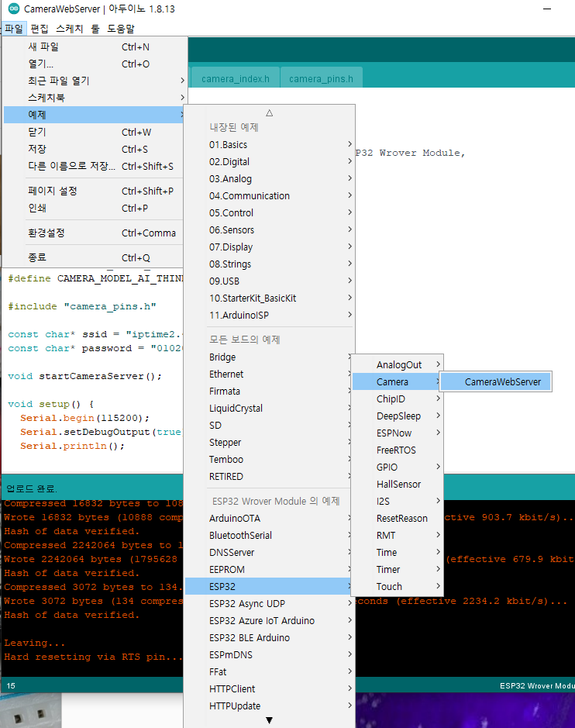Image resolution: width=575 pixels, height=728 pixels.
Task: Open DNSServer examples
Action: [269, 553]
